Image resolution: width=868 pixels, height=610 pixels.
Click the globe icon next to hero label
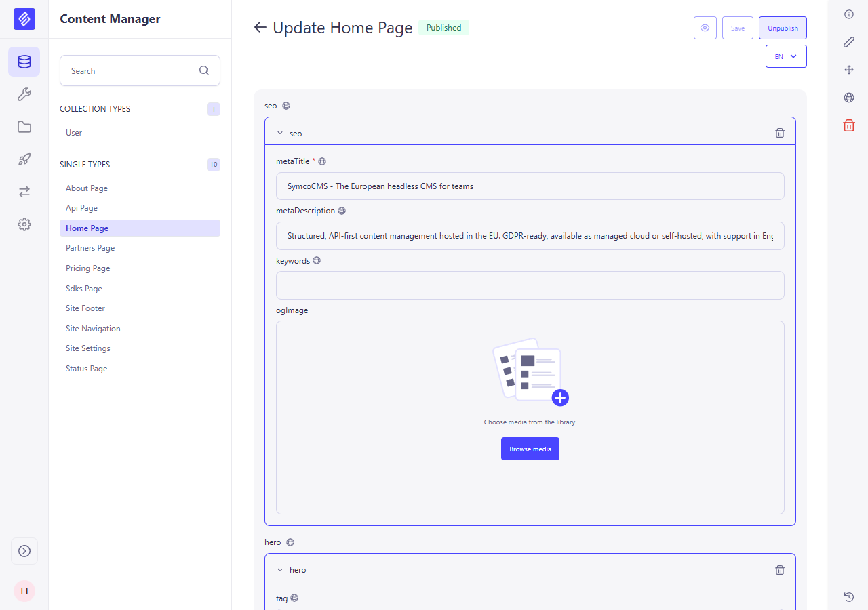click(290, 542)
